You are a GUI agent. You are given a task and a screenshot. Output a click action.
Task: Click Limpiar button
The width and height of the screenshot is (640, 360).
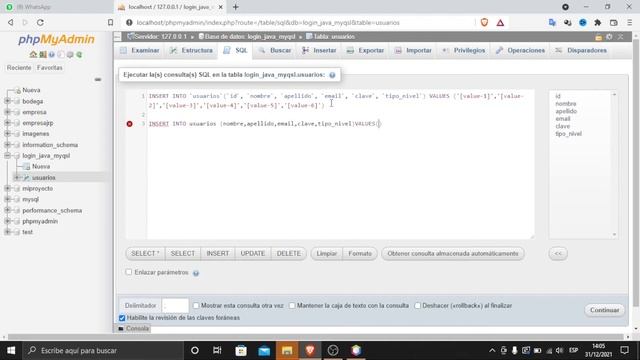pyautogui.click(x=327, y=253)
